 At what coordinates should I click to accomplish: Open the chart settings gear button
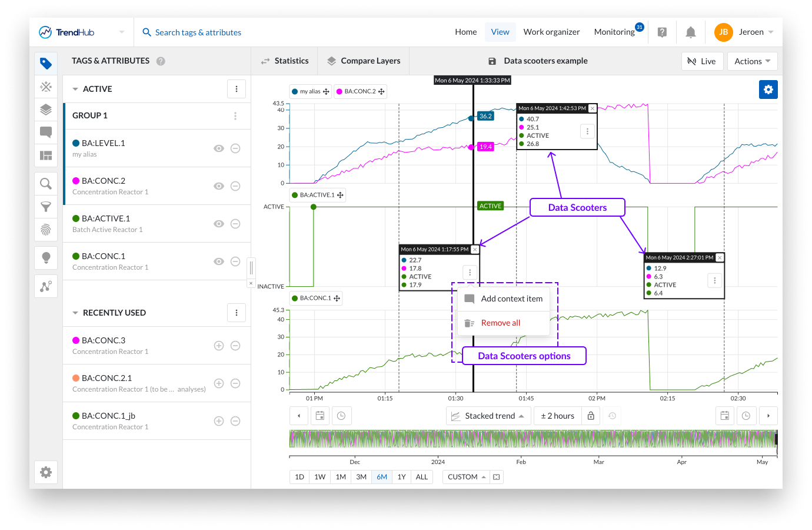(768, 90)
